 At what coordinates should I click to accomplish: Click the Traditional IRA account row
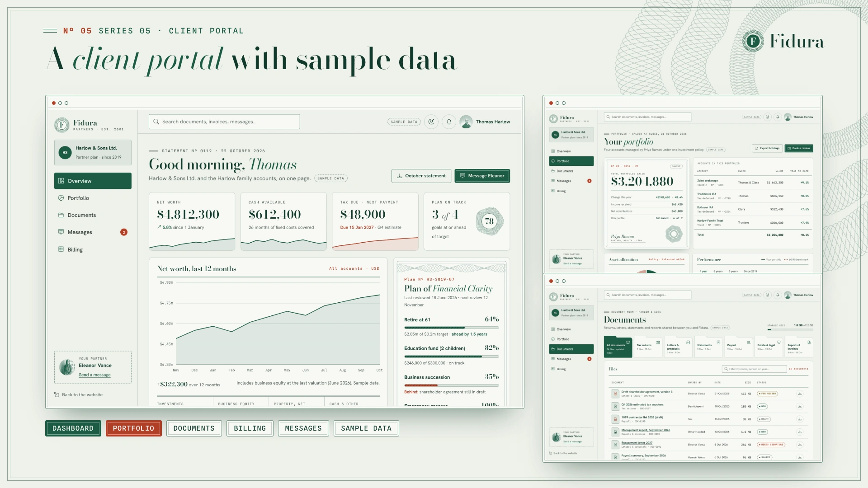click(753, 196)
